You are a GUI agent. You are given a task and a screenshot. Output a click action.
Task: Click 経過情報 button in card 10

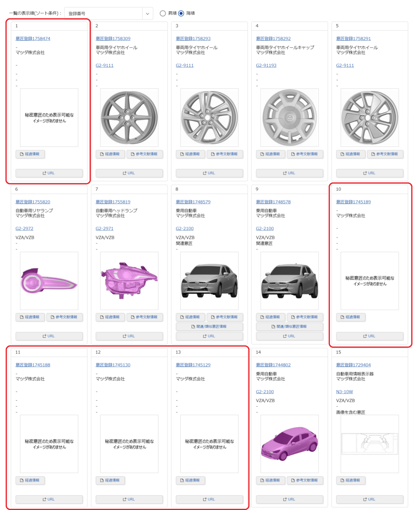pos(351,317)
